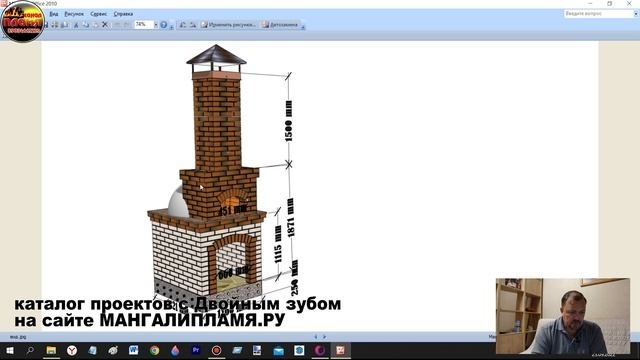
Task: Rotate the picture left
Action: 183,25
